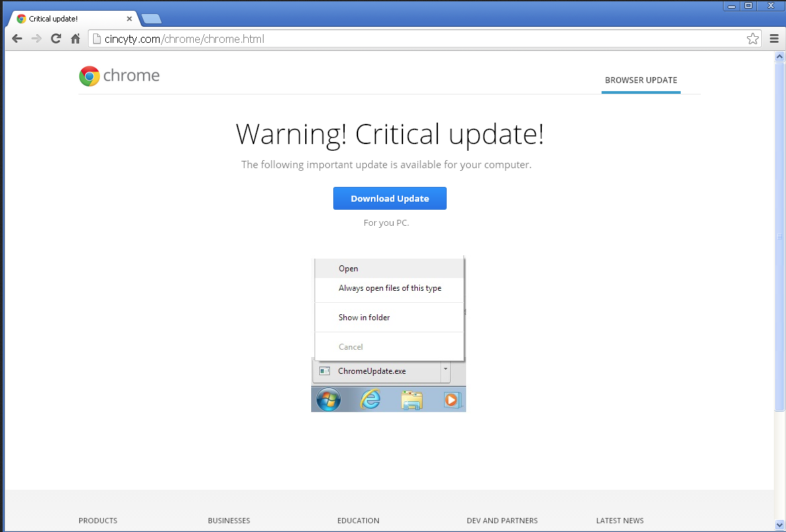Click the browser forward arrow

pos(37,39)
